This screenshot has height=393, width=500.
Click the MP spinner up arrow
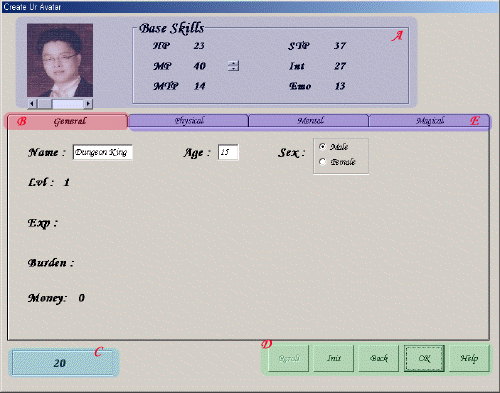tap(233, 63)
